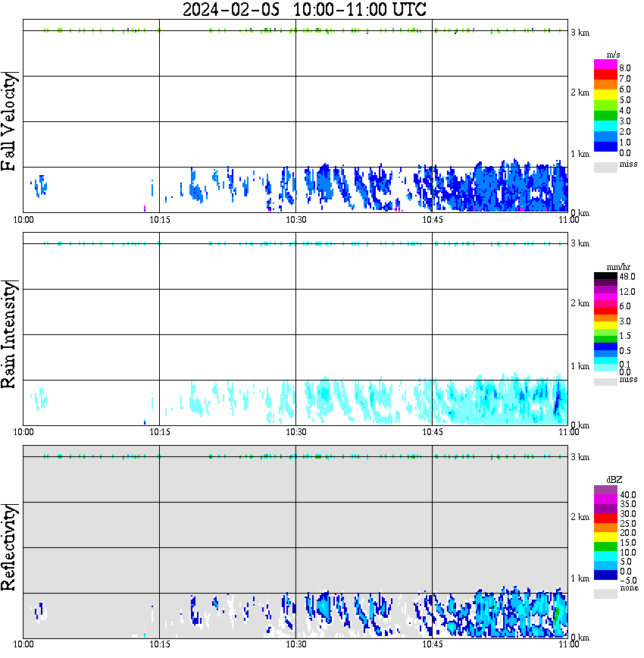The image size is (644, 658).
Task: Click the -5.0 value in the dBZ legend
Action: [628, 581]
